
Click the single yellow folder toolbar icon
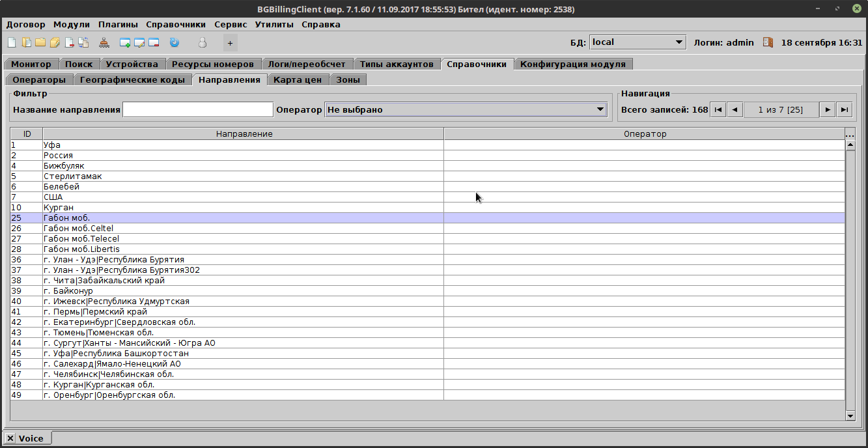[x=40, y=42]
